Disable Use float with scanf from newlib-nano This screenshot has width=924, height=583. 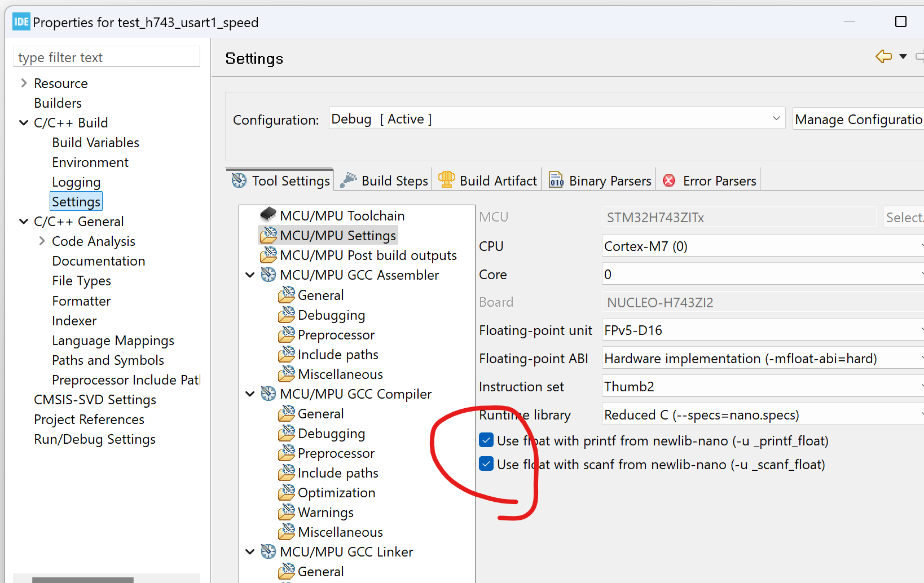486,463
